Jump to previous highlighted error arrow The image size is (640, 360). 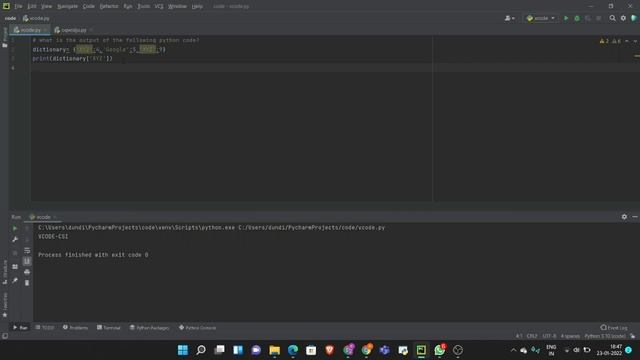[x=627, y=41]
